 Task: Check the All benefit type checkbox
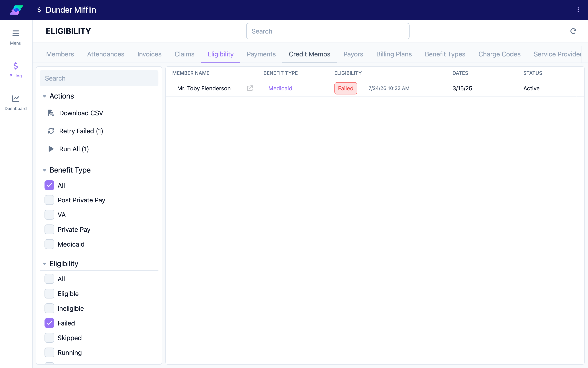[x=49, y=185]
